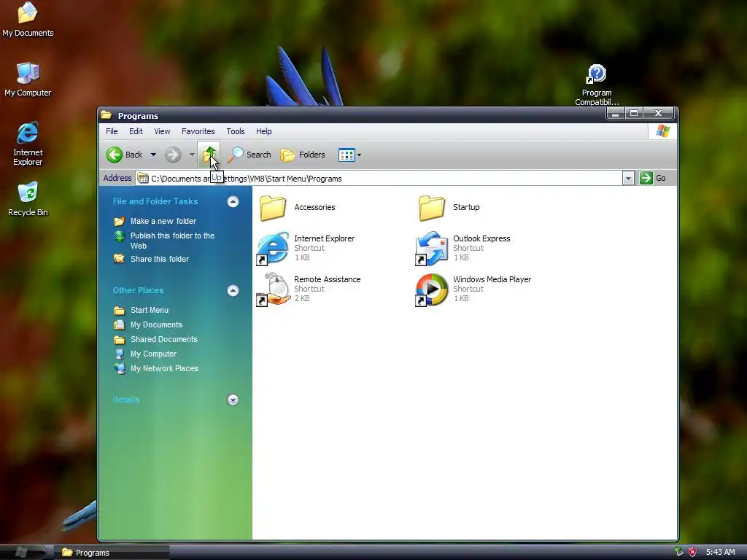Click the Programs taskbar button

[111, 553]
